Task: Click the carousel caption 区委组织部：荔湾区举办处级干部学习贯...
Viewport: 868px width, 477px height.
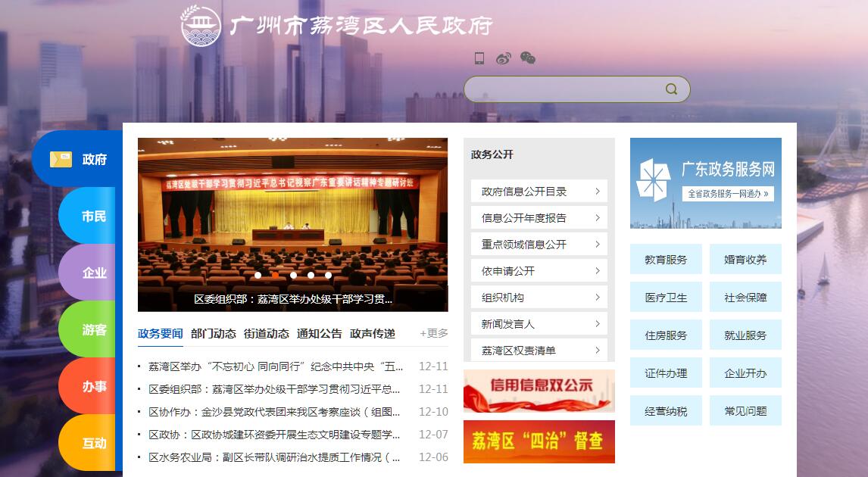Action: coord(293,299)
